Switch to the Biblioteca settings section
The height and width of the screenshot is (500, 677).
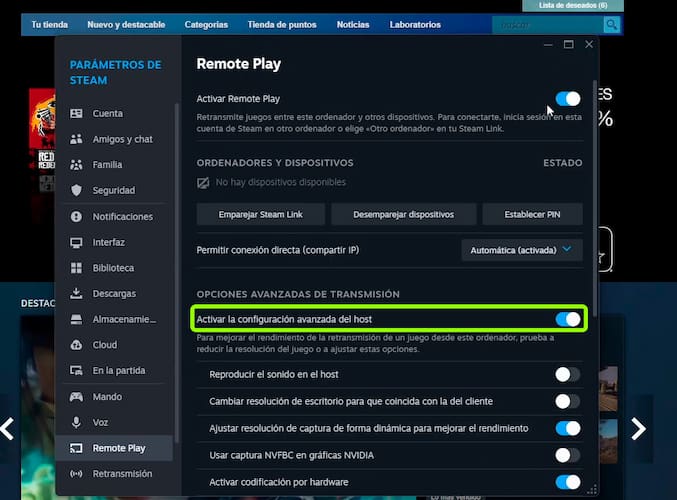[113, 268]
